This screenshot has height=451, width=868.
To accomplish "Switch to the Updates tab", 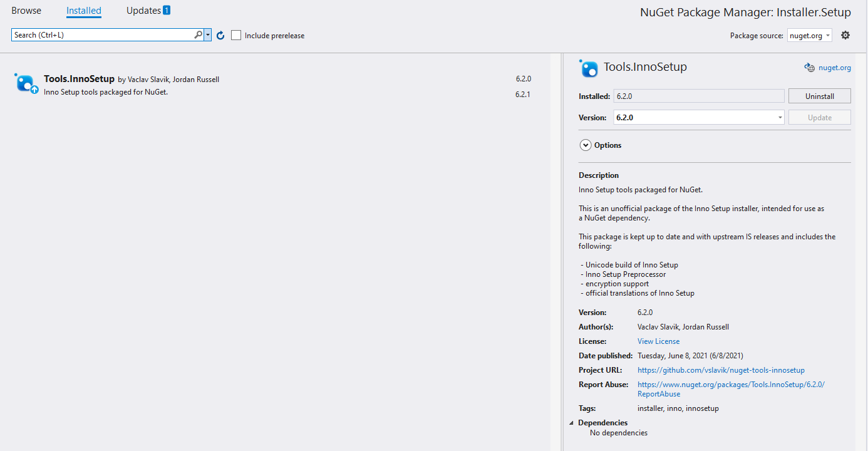I will pyautogui.click(x=143, y=10).
